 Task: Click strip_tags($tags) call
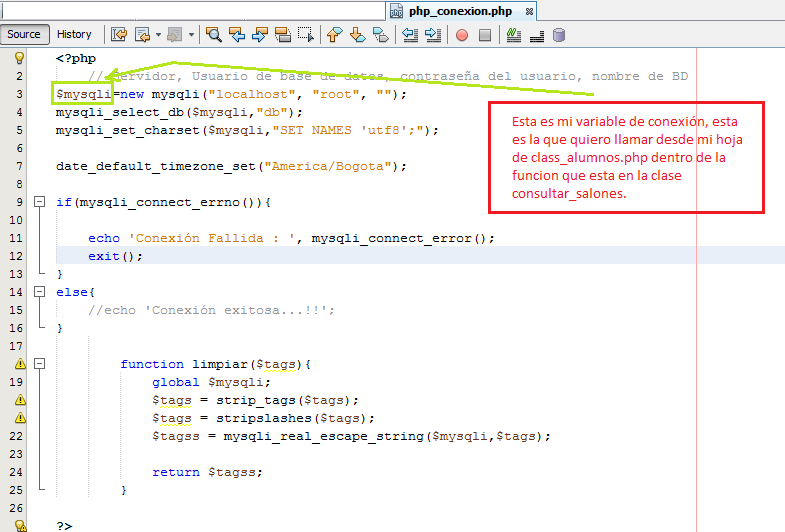click(x=283, y=400)
